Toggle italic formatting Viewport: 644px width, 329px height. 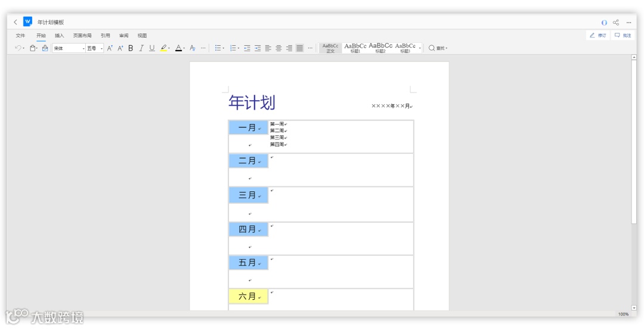[141, 48]
